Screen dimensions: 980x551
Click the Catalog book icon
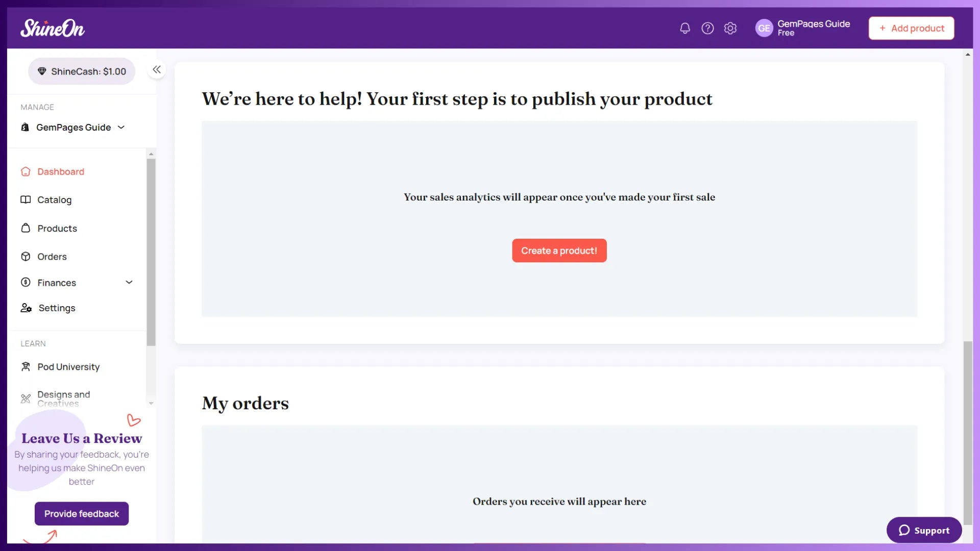(x=26, y=199)
